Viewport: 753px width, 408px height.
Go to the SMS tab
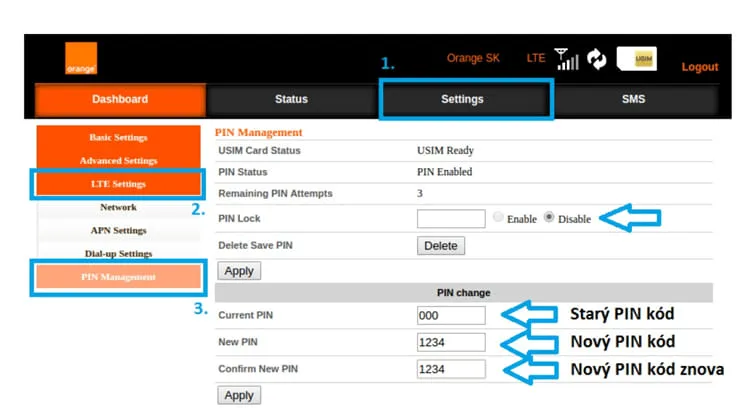coord(633,99)
